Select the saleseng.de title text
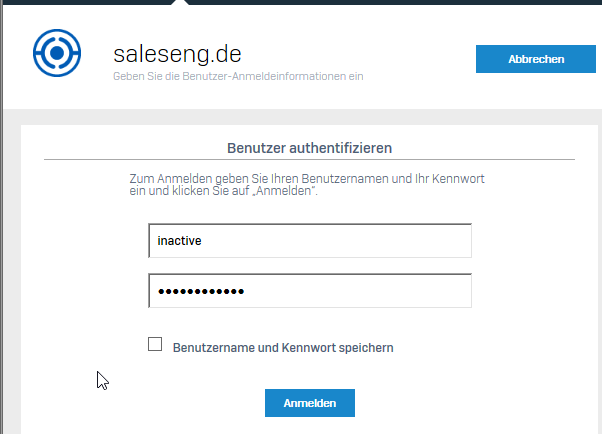602x434 pixels. 177,54
